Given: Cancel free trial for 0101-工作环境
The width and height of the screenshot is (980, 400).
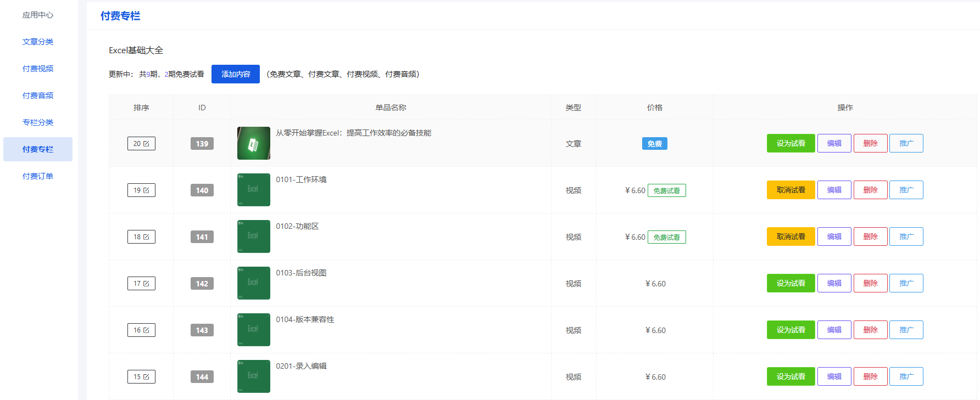Looking at the screenshot, I should pos(790,190).
